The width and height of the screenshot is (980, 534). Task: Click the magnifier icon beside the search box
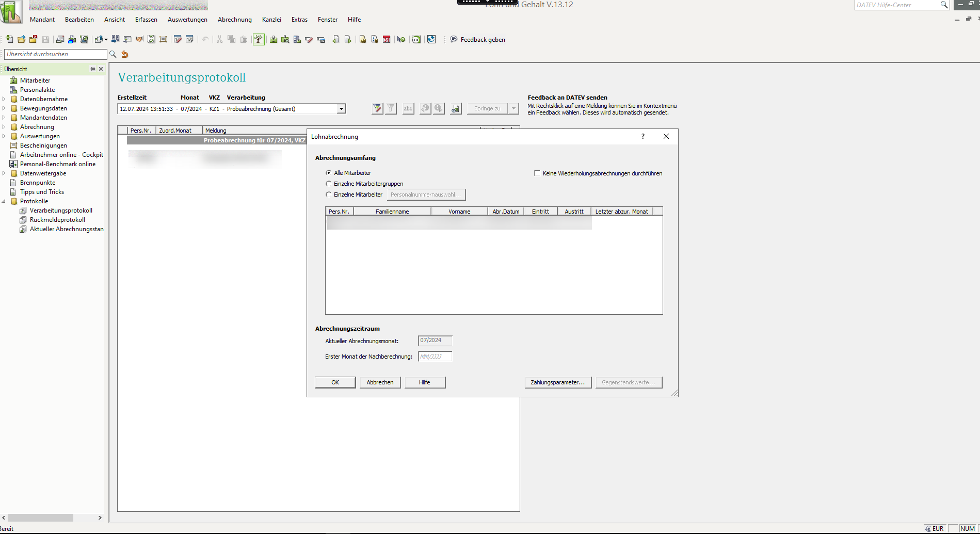pyautogui.click(x=113, y=54)
